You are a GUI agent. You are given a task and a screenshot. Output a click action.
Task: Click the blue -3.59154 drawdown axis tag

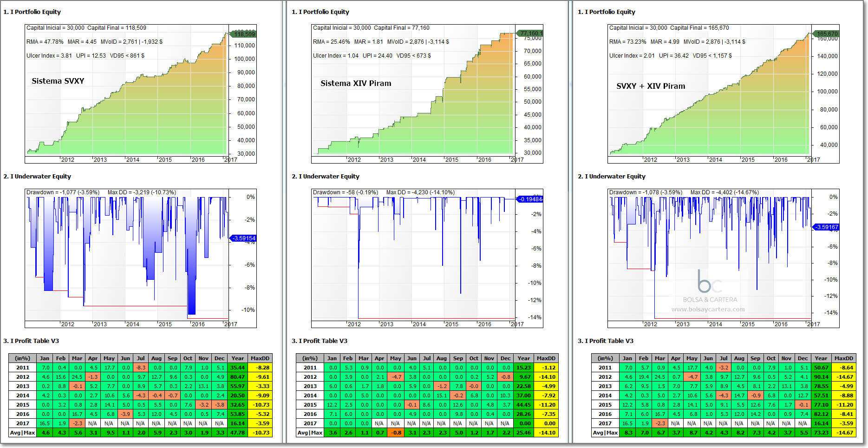pos(243,238)
